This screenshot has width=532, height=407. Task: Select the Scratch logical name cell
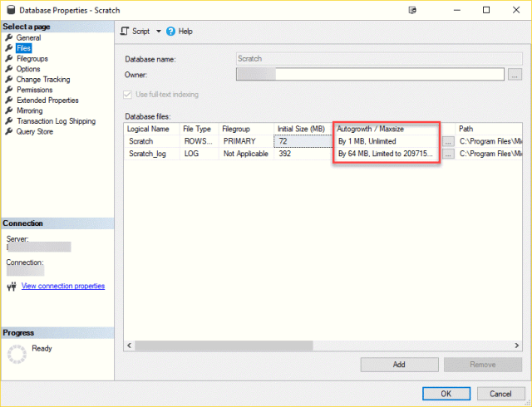pyautogui.click(x=152, y=141)
